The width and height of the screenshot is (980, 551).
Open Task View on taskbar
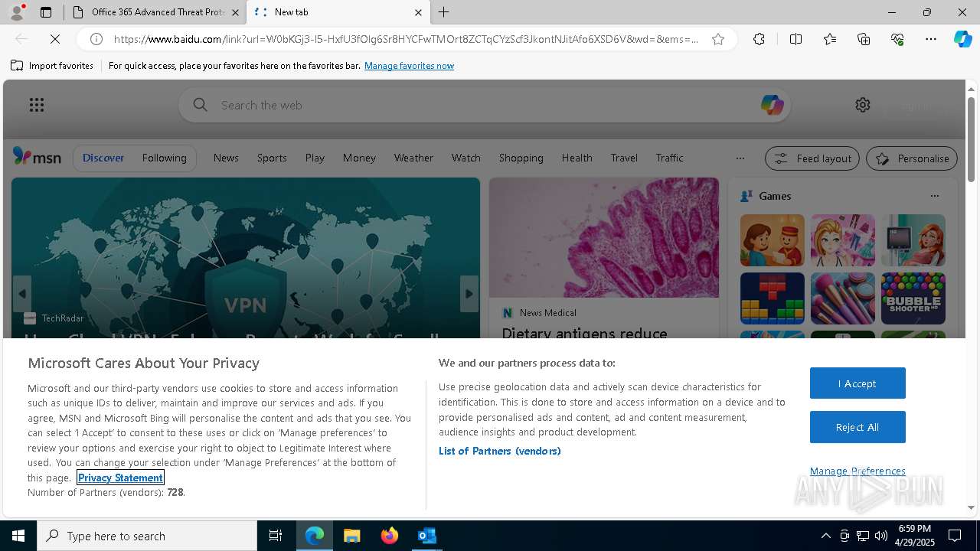pyautogui.click(x=276, y=536)
